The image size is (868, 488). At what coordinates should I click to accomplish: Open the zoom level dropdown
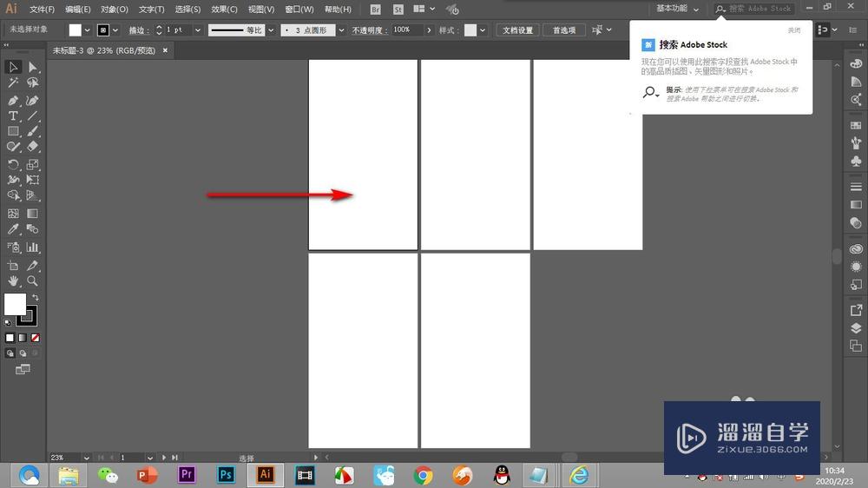coord(86,458)
